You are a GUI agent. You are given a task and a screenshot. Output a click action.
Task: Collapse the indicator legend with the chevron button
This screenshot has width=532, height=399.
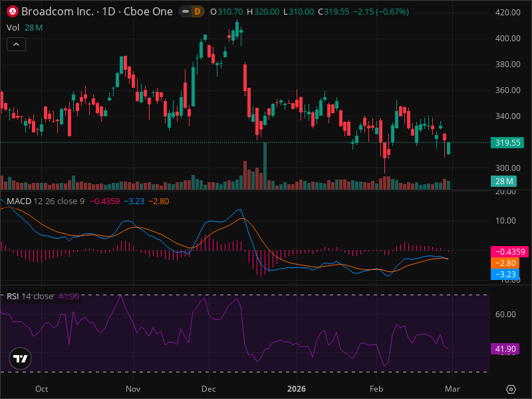[x=16, y=44]
